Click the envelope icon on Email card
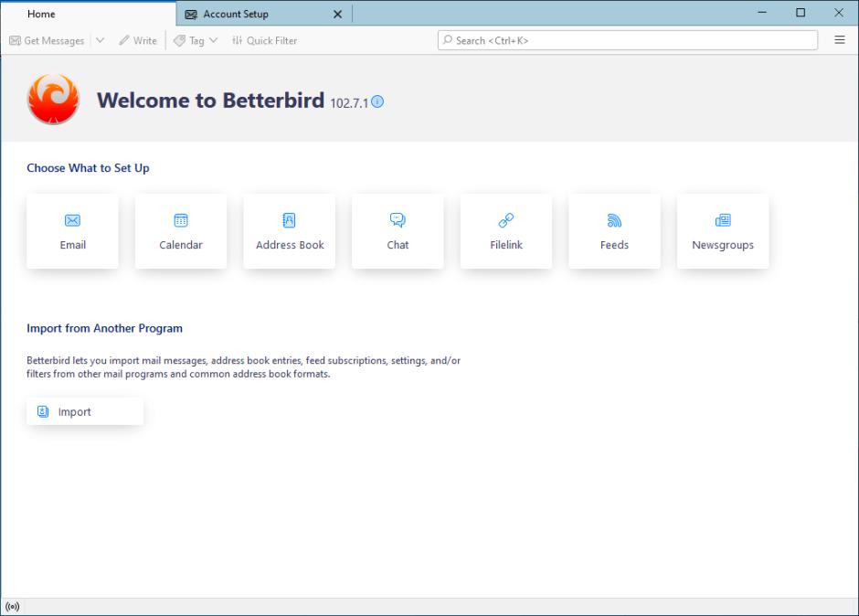The image size is (859, 616). (x=72, y=220)
